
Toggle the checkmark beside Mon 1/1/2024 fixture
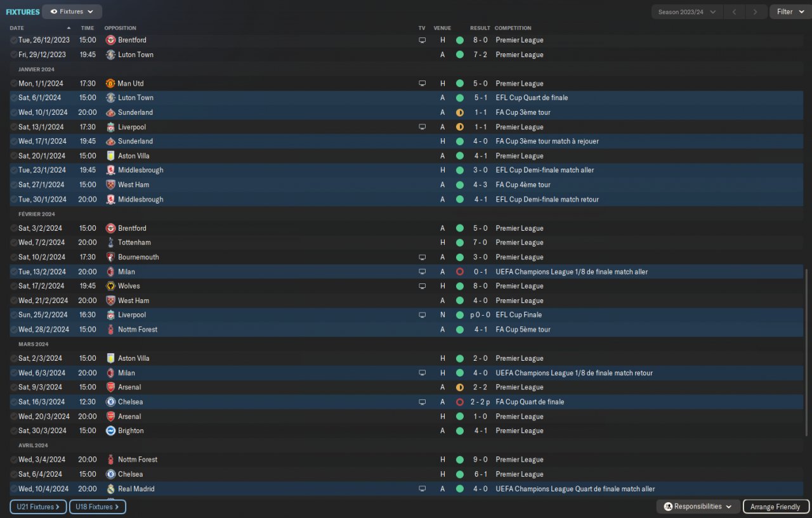click(14, 83)
